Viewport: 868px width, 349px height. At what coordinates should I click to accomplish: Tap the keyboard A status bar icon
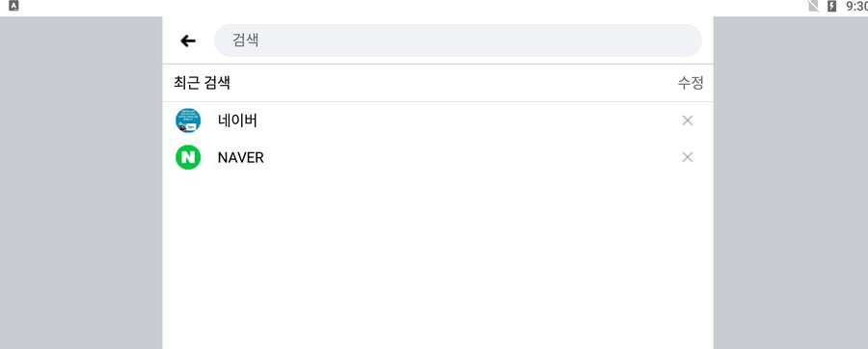coord(14,6)
